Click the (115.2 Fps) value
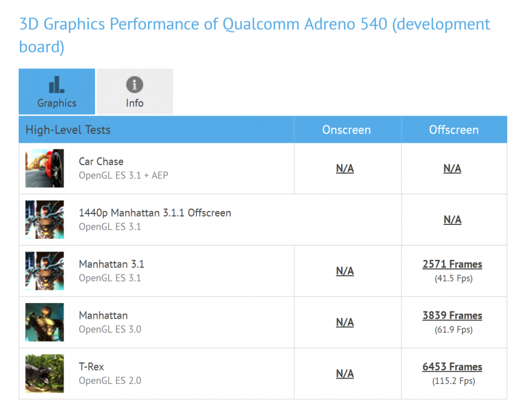This screenshot has height=407, width=532. click(453, 381)
